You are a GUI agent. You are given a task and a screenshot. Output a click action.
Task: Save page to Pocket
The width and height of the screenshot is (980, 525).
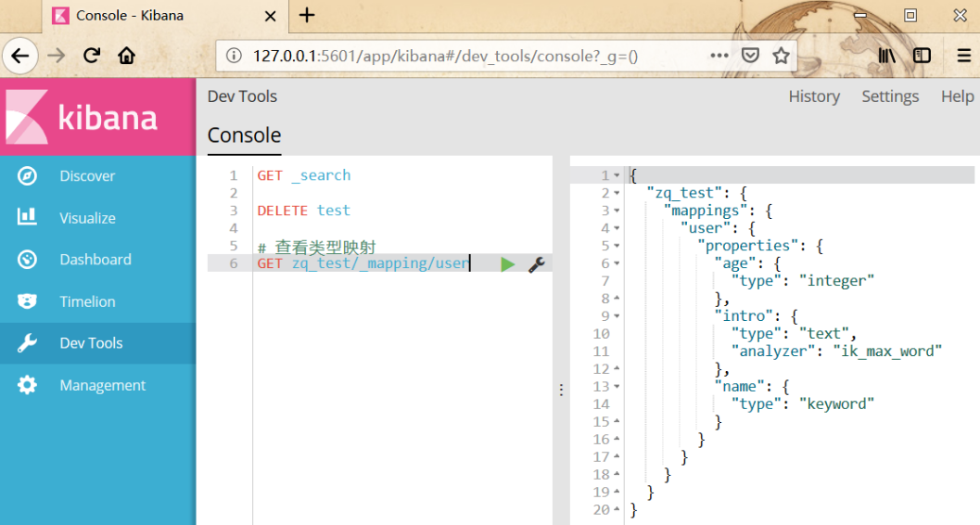click(750, 56)
